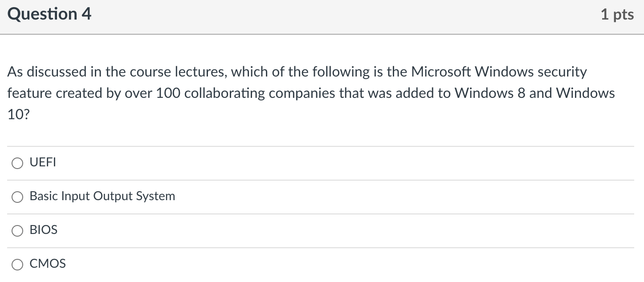Click the word security in the question text
Viewport: 644px width, 282px height.
(x=562, y=72)
